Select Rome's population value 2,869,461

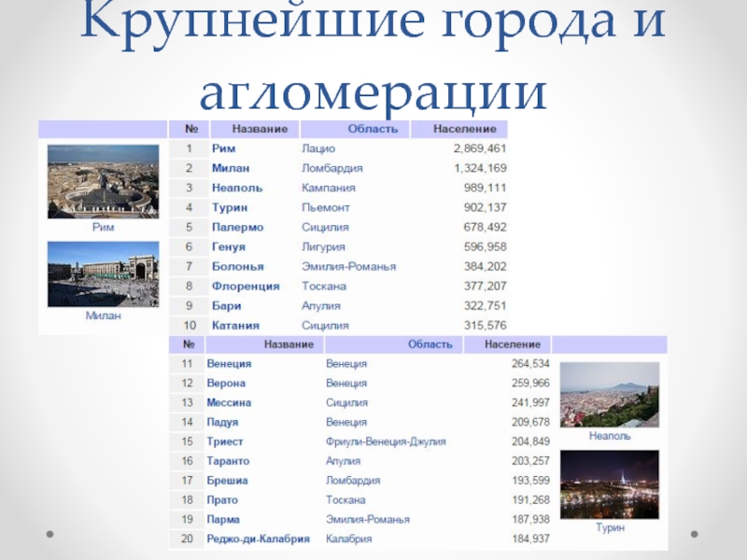point(479,148)
